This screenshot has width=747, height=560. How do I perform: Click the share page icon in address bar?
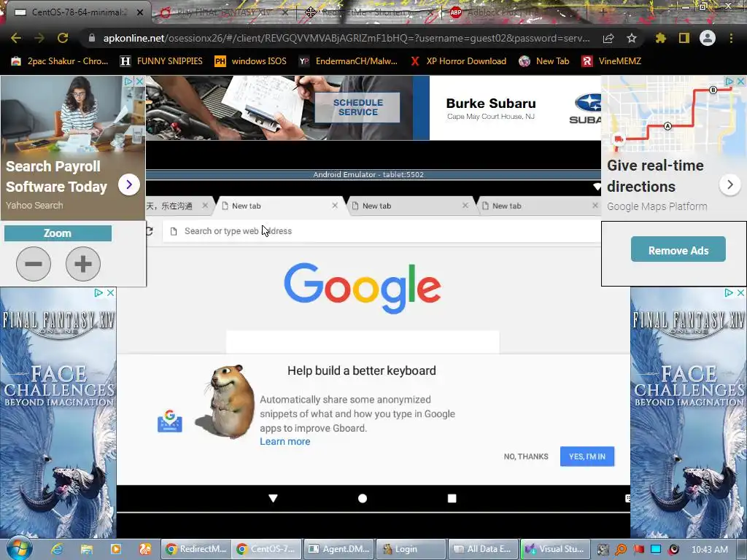(608, 38)
